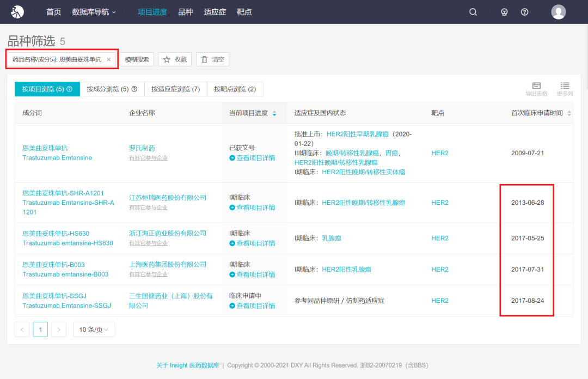Click the help icon beside 按成分浏览
Viewport: 588px width, 379px height.
tap(134, 89)
